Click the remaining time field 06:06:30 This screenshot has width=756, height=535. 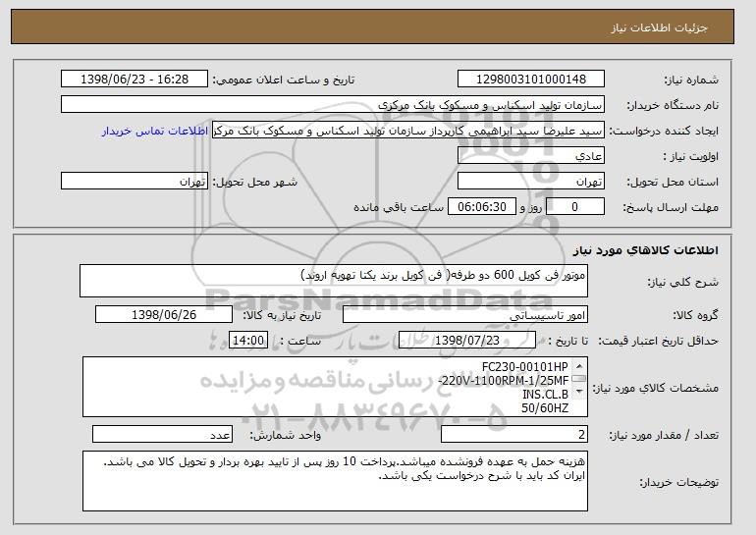(x=482, y=207)
